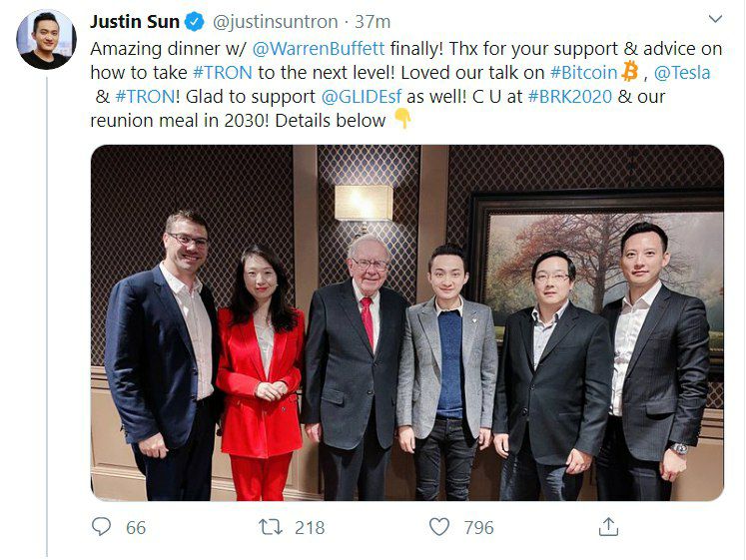Click the blue verified badge
This screenshot has height=560, width=746.
pyautogui.click(x=194, y=22)
